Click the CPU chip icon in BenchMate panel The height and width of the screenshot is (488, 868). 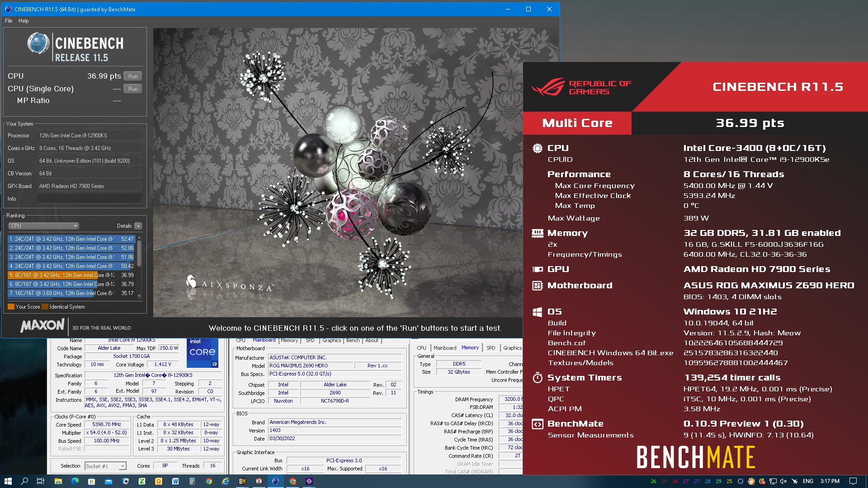[x=537, y=148]
